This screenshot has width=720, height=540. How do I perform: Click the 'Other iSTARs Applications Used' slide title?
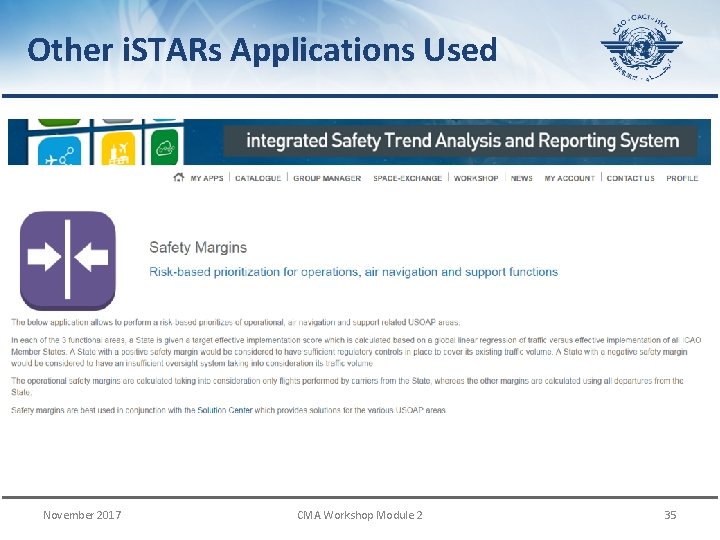coord(262,50)
